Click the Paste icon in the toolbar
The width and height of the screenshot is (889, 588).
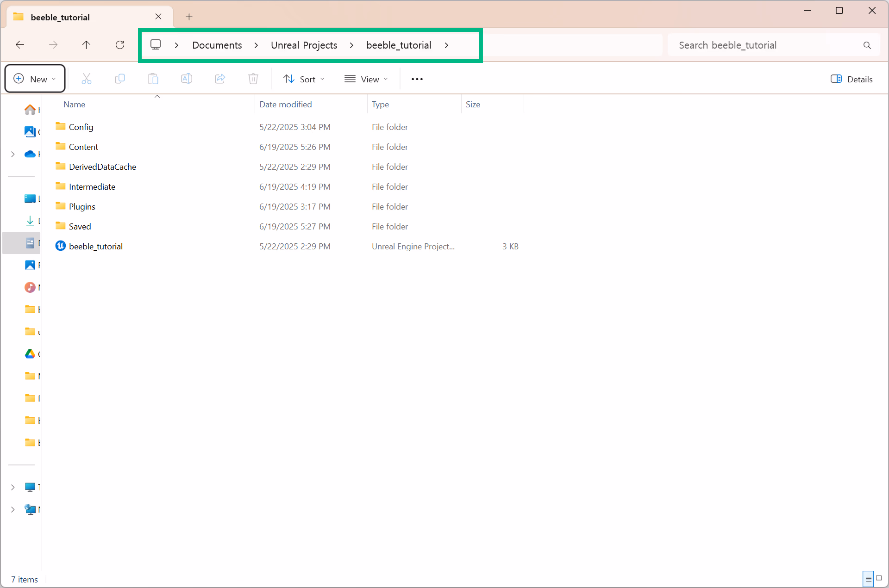pyautogui.click(x=153, y=79)
